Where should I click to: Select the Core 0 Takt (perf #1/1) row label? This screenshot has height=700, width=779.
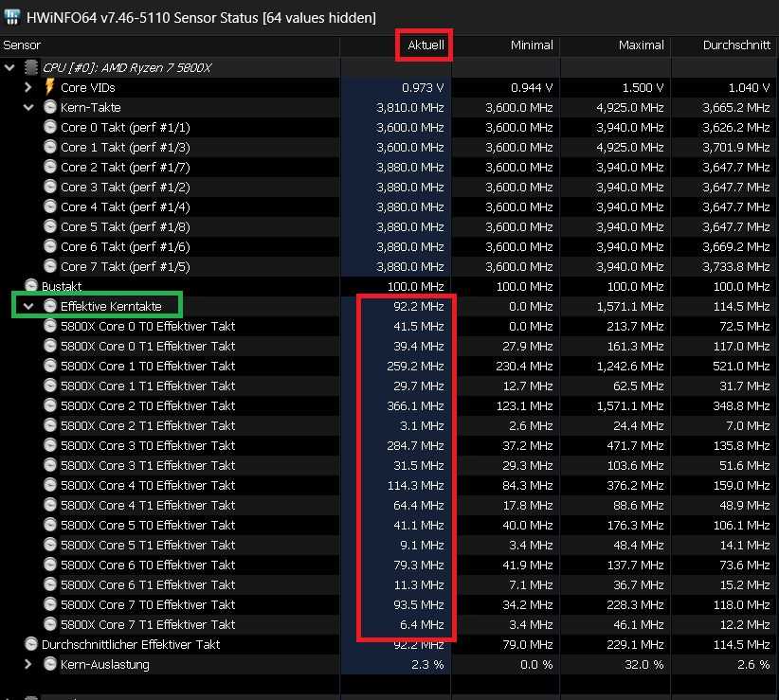click(x=125, y=128)
